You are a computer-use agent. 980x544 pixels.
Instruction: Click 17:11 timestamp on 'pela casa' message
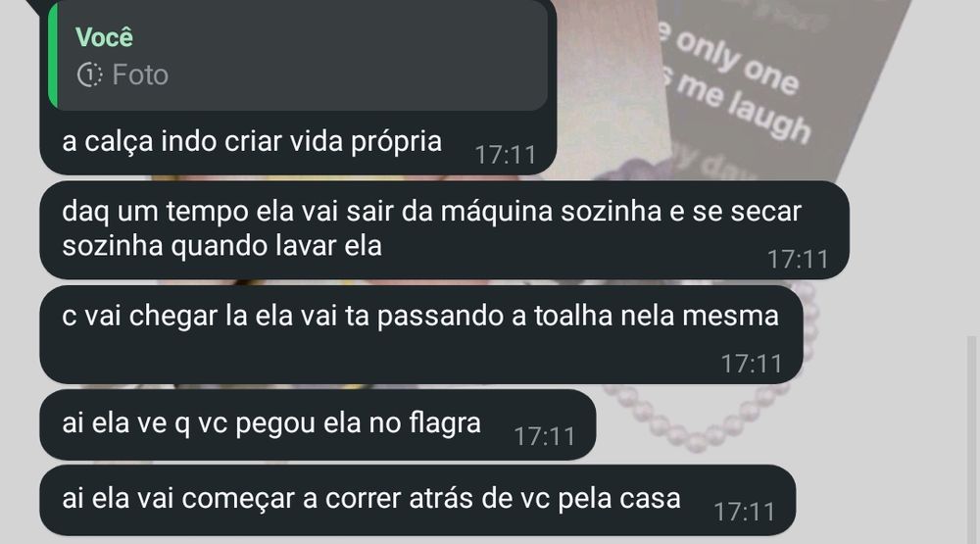(x=745, y=512)
